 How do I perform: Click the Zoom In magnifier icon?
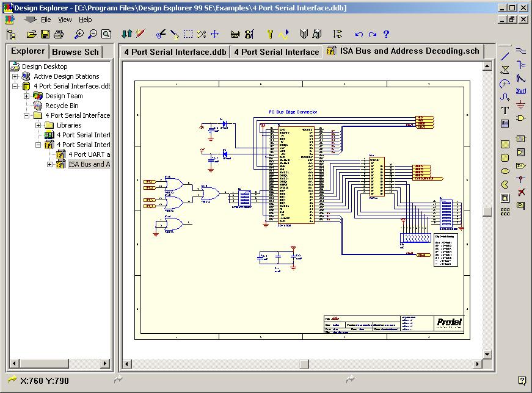pos(79,34)
